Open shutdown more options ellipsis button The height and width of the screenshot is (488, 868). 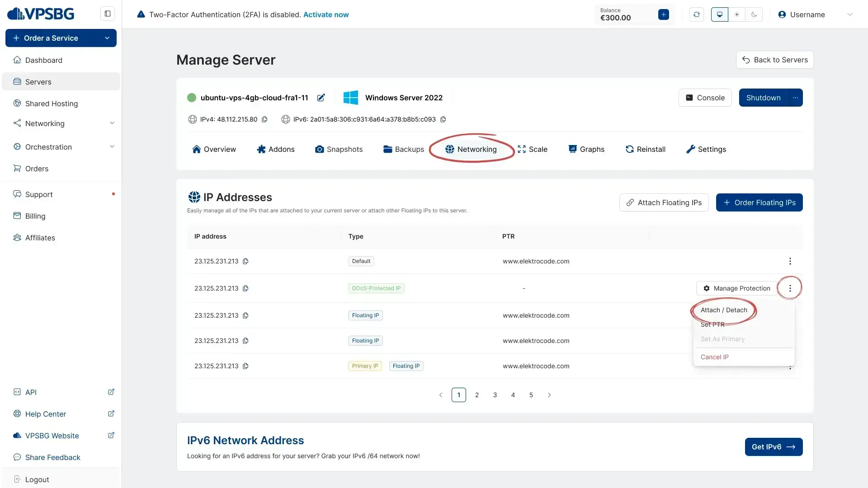click(x=795, y=98)
